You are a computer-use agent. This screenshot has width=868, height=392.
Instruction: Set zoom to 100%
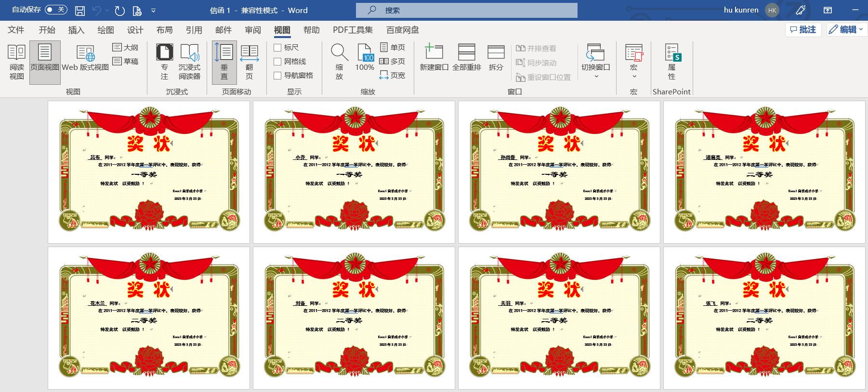coord(365,58)
